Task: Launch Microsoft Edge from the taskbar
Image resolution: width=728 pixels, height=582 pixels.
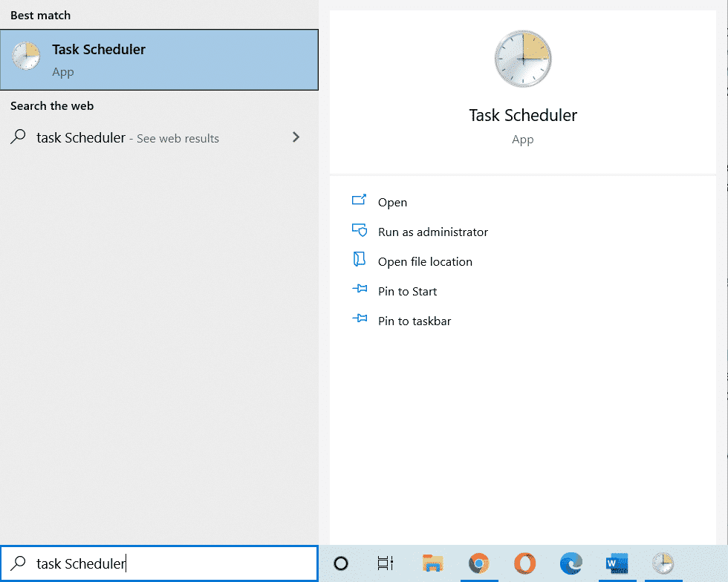Action: point(571,563)
